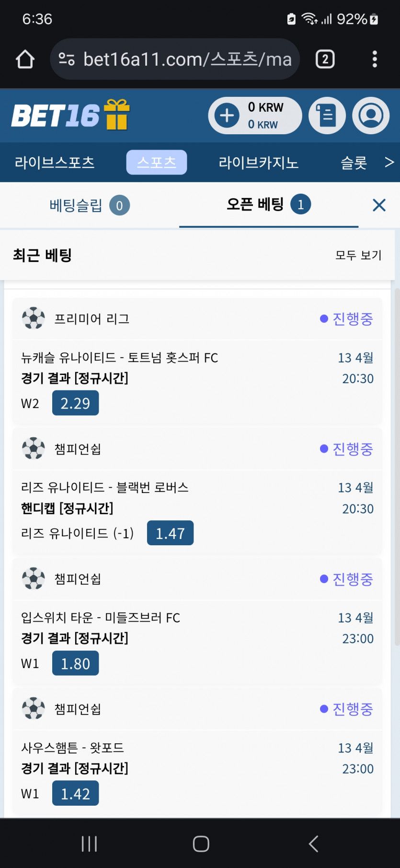The width and height of the screenshot is (400, 868).
Task: Tap the 1.47 handicap odds button
Action: [x=170, y=533]
